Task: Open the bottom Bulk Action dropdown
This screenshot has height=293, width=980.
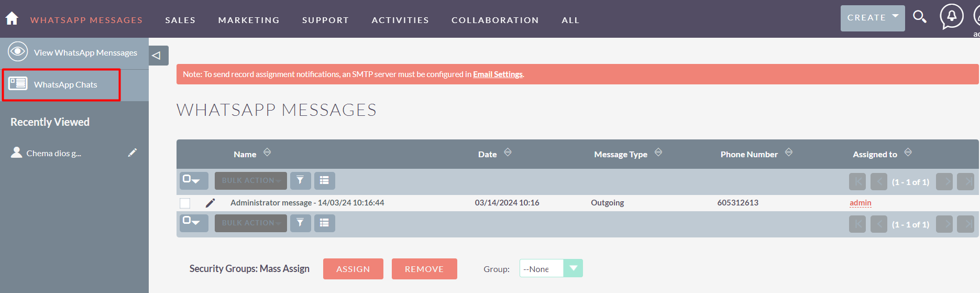Action: tap(251, 223)
